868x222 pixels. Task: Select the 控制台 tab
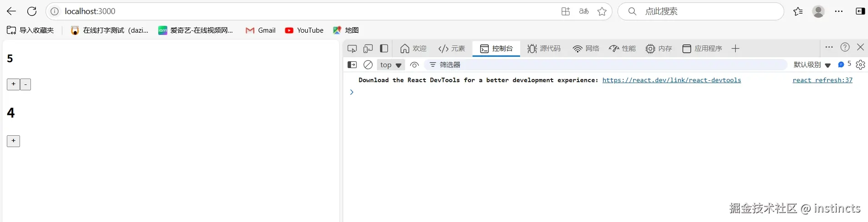496,49
